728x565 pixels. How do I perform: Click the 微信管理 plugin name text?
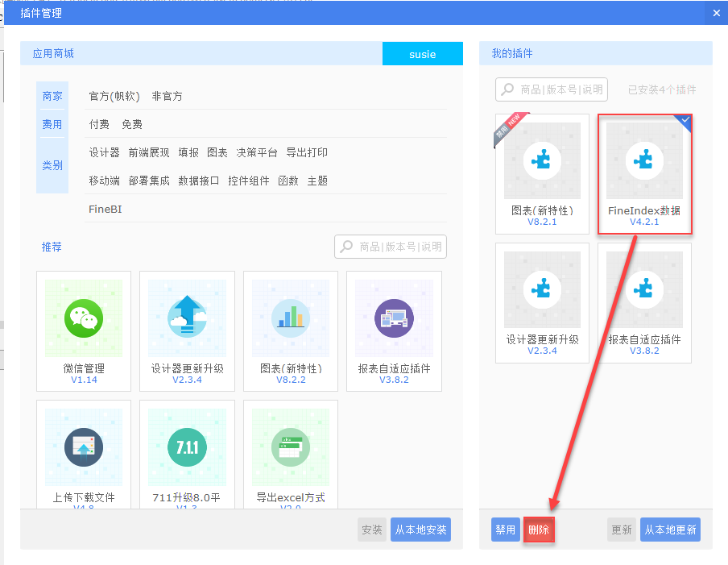pos(84,368)
